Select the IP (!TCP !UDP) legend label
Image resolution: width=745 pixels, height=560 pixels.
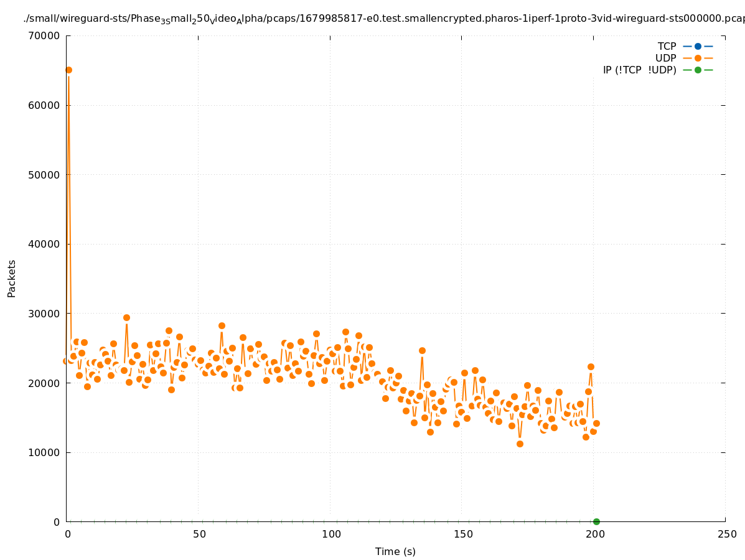click(x=639, y=70)
